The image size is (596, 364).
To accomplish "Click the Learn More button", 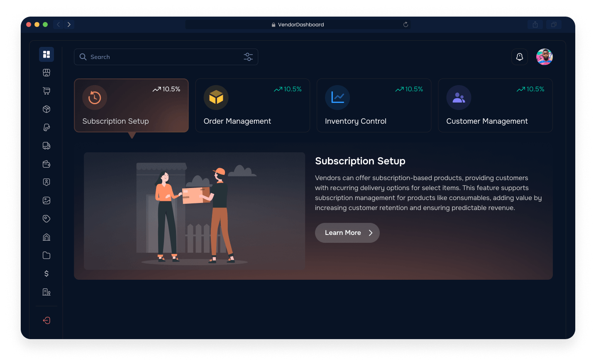I will pos(347,233).
